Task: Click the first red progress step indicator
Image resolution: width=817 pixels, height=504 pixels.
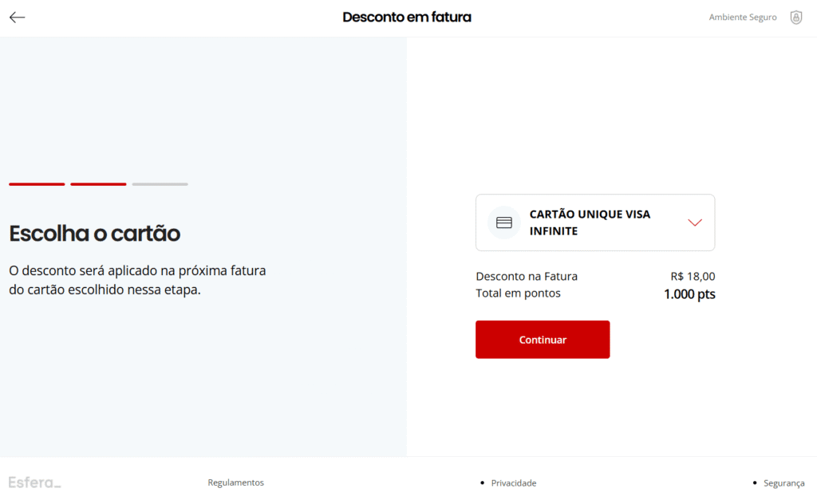Action: tap(36, 184)
